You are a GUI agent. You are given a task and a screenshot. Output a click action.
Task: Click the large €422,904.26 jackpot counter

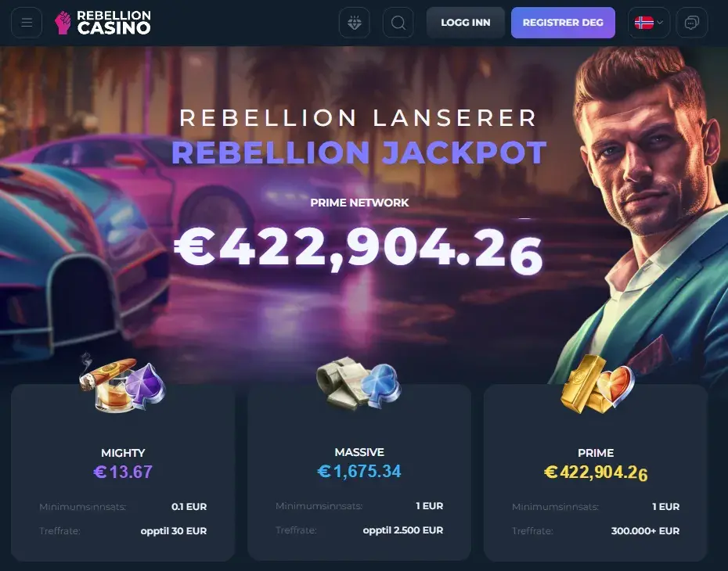coord(359,250)
